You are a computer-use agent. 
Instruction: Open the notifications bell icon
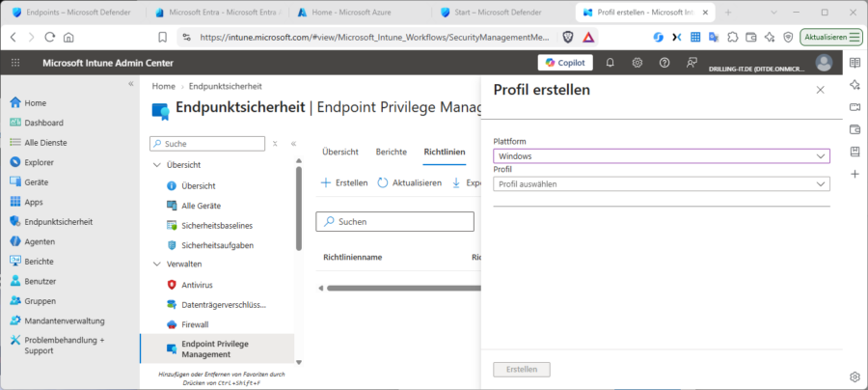[610, 63]
